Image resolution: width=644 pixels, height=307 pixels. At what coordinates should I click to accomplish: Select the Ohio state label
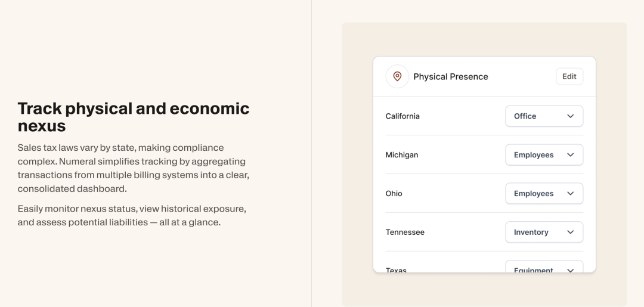coord(394,193)
